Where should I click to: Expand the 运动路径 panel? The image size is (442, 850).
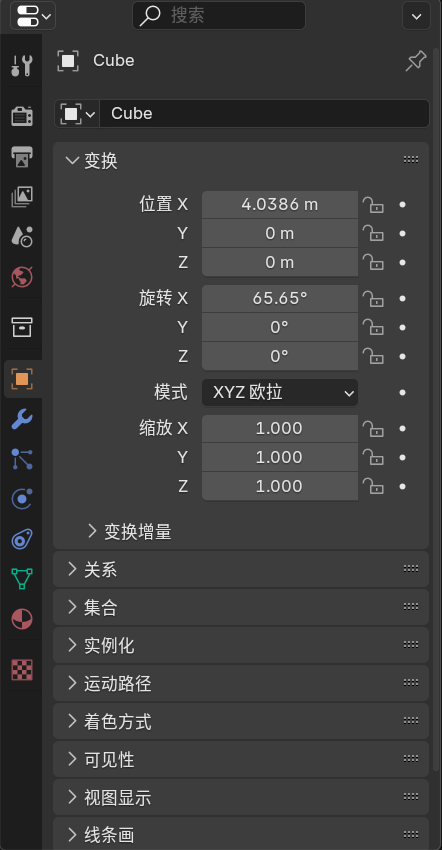(72, 682)
